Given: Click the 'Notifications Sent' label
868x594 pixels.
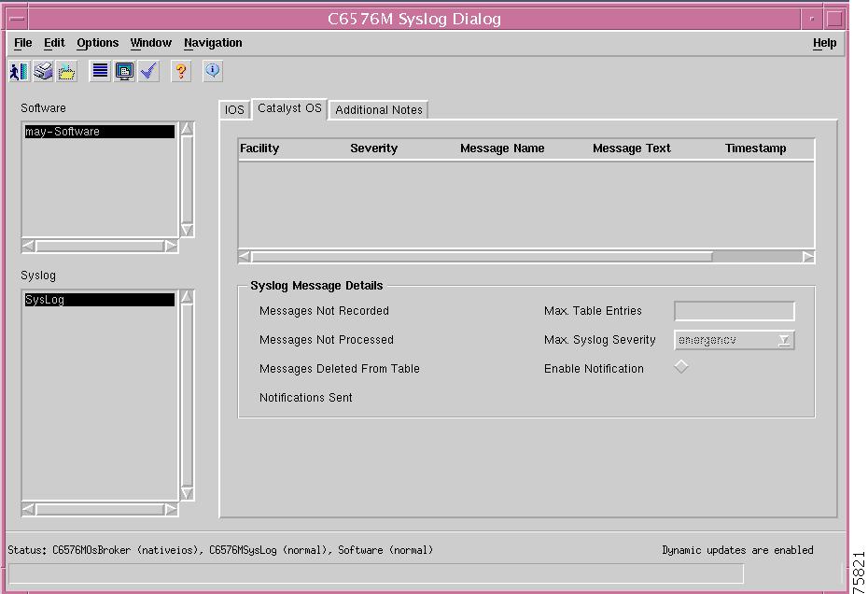Looking at the screenshot, I should click(305, 397).
